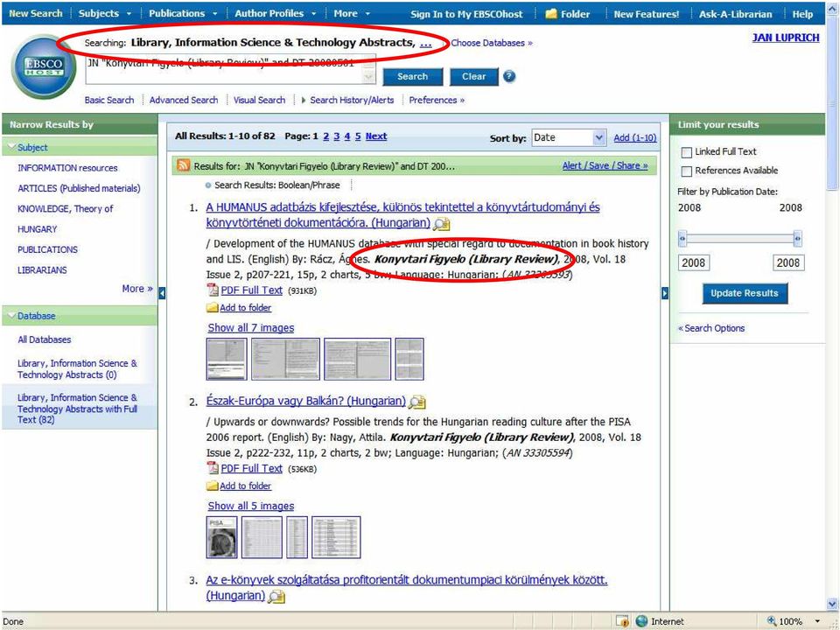Open the More dropdown in top bar
The width and height of the screenshot is (840, 630).
click(352, 14)
